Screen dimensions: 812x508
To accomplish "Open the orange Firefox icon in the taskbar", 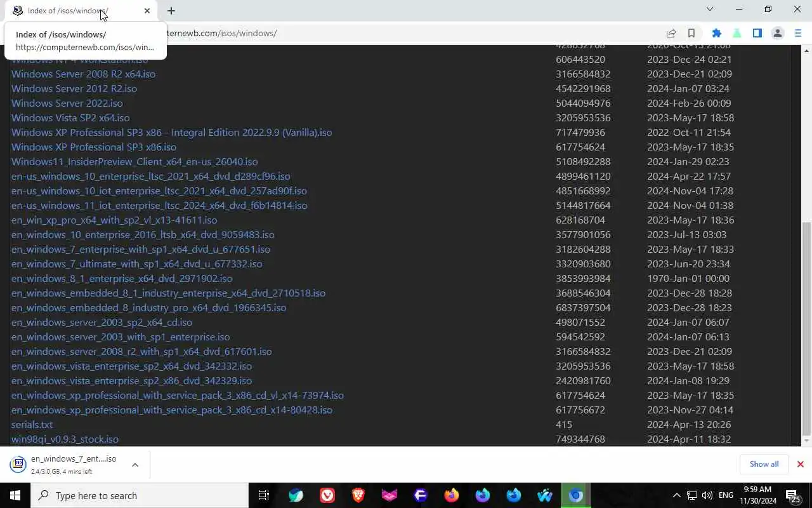I will click(452, 495).
